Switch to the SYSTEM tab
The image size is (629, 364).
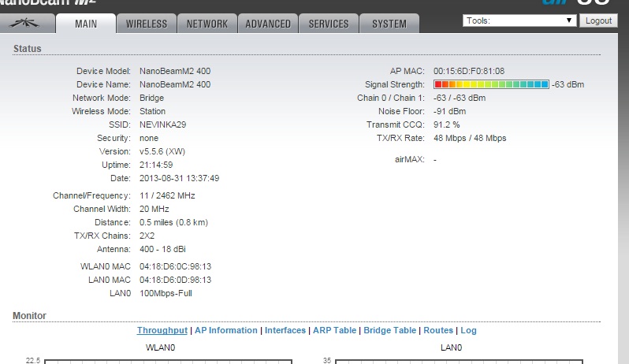tap(389, 24)
